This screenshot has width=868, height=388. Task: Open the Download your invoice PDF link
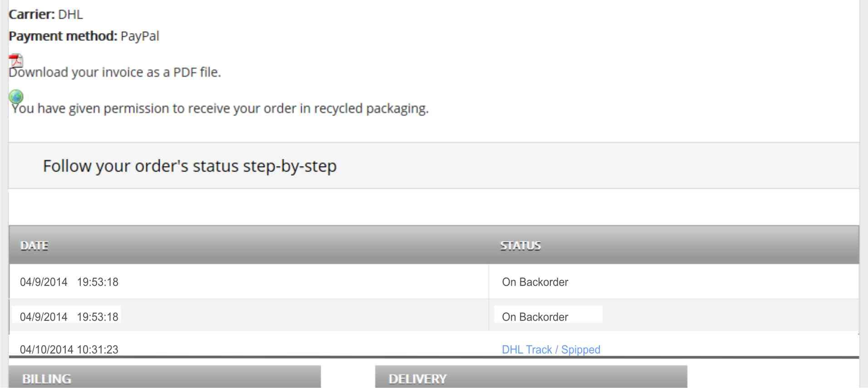point(115,72)
